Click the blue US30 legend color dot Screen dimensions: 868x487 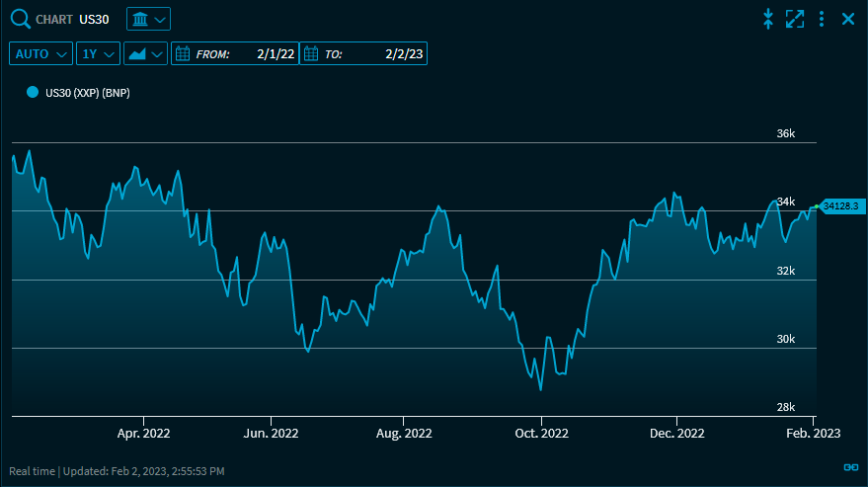click(x=33, y=92)
